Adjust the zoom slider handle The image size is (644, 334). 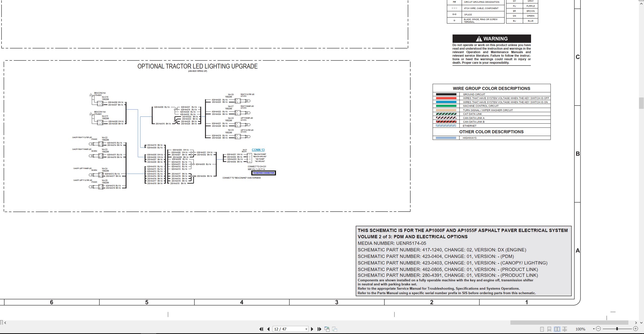pyautogui.click(x=617, y=329)
